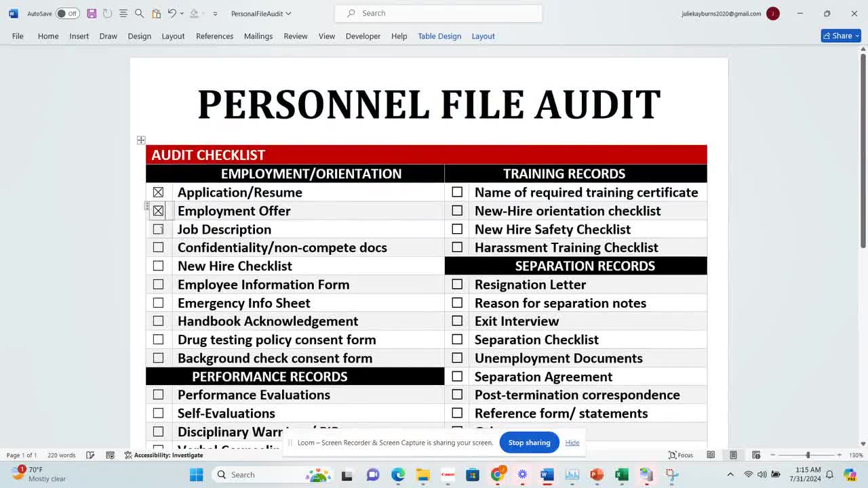868x488 pixels.
Task: Click the Hide link next to Stop sharing
Action: click(572, 442)
